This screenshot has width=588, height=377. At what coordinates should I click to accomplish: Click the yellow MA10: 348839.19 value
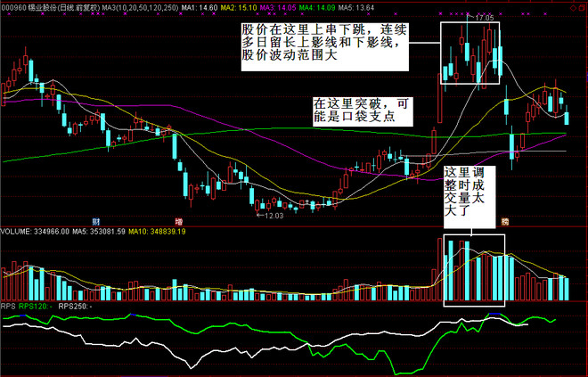click(x=157, y=232)
